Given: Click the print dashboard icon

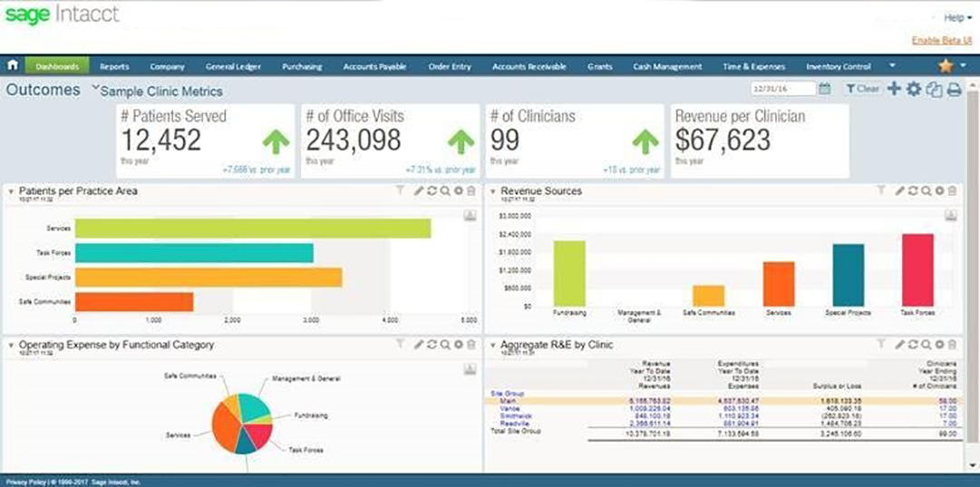Looking at the screenshot, I should point(954,89).
